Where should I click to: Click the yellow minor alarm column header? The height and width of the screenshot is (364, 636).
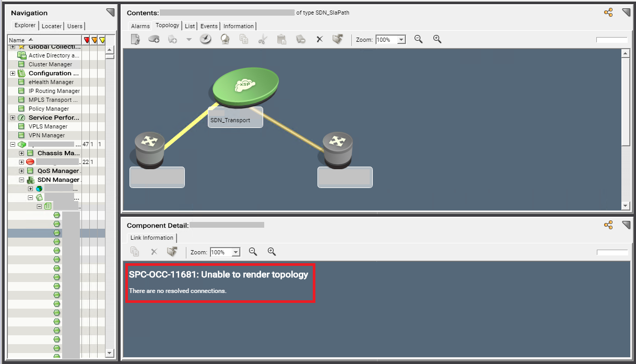coord(102,40)
